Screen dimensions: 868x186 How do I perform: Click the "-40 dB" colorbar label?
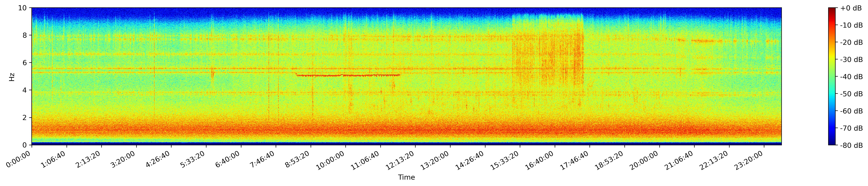852,77
